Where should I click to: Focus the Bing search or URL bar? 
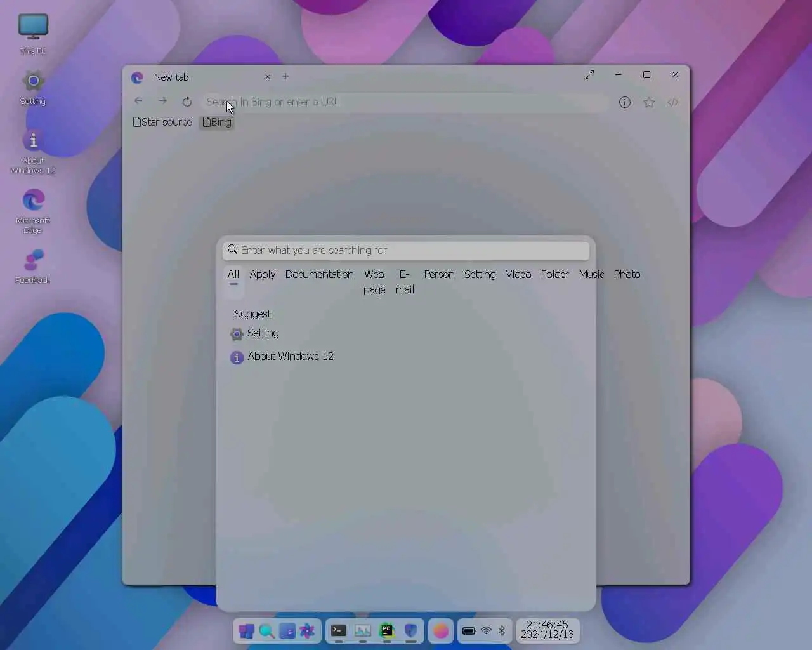click(x=405, y=102)
